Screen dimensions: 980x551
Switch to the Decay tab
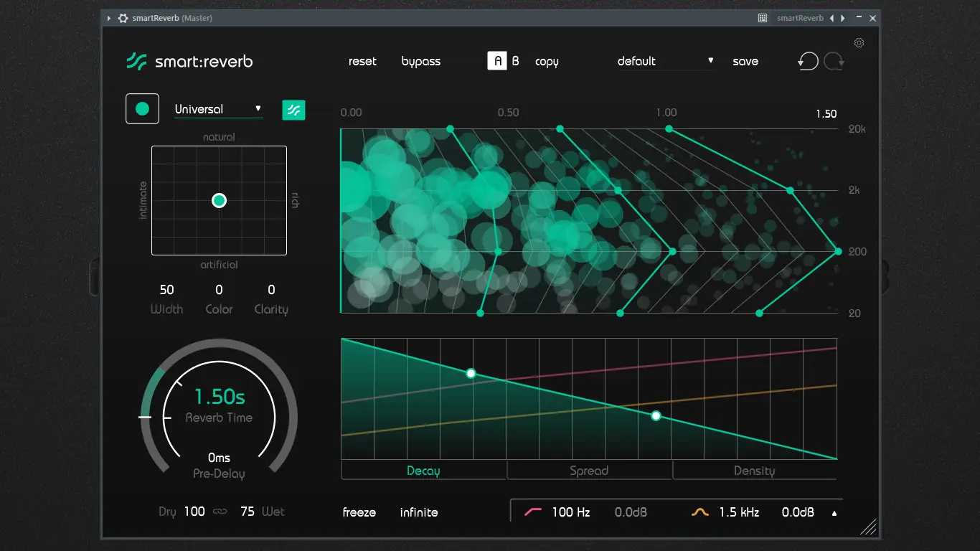pos(423,471)
